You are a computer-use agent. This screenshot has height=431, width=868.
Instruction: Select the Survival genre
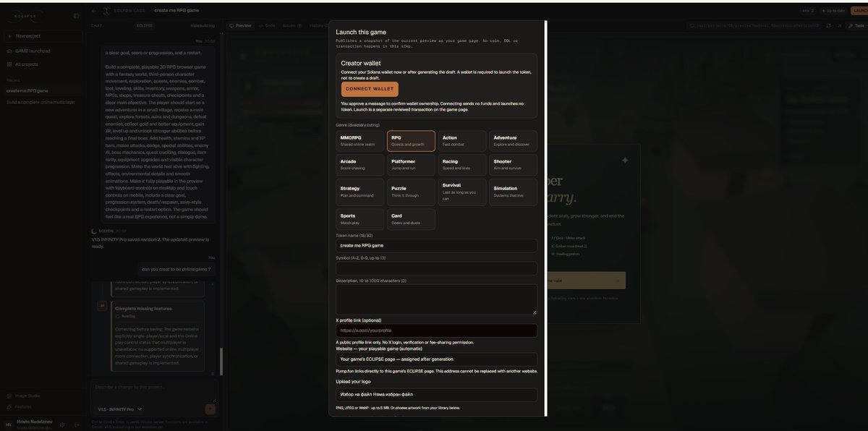tap(462, 192)
